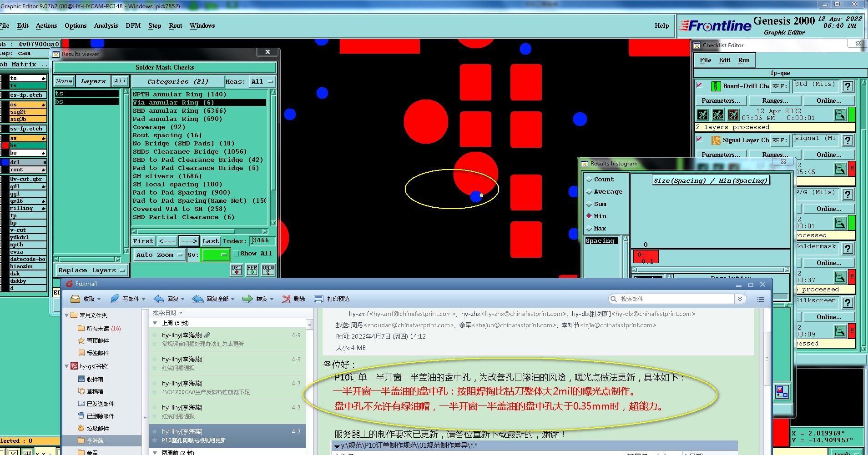Image resolution: width=868 pixels, height=455 pixels.
Task: Collapse last week mail group
Action: click(x=155, y=323)
